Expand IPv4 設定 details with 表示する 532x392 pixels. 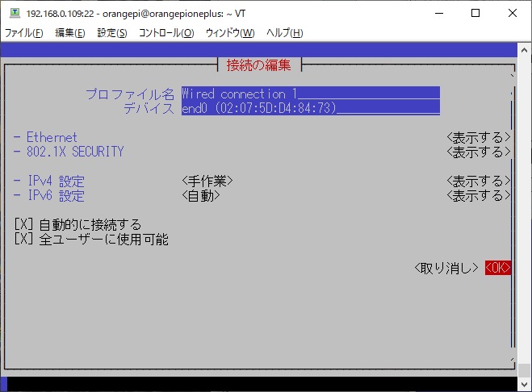coord(479,181)
